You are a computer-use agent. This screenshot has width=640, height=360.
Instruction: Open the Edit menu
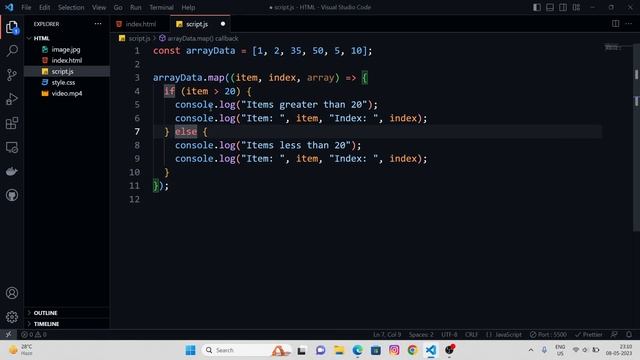[44, 7]
